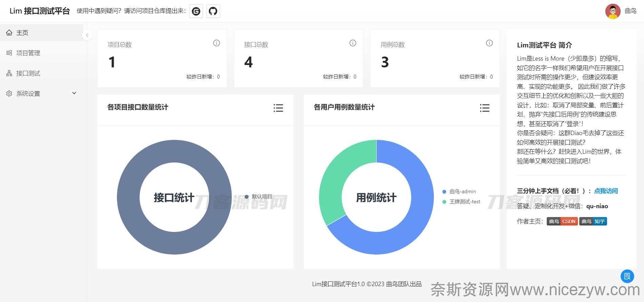This screenshot has height=302, width=644.
Task: Click the 项目管理 sidebar icon
Action: pyautogui.click(x=9, y=53)
